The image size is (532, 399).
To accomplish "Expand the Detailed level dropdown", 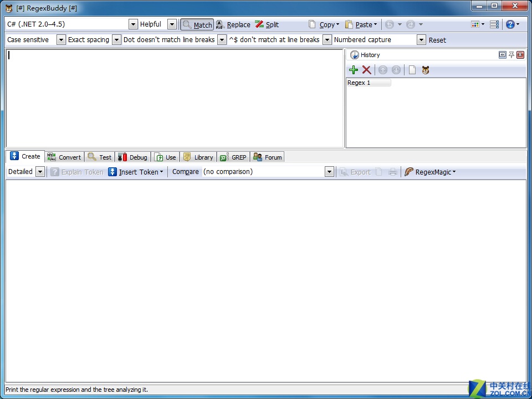I will [40, 172].
